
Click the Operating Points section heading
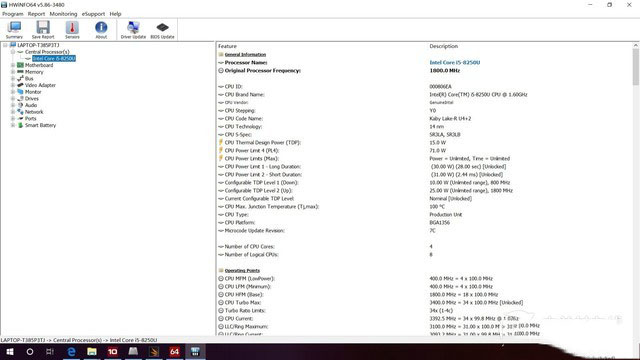point(242,271)
